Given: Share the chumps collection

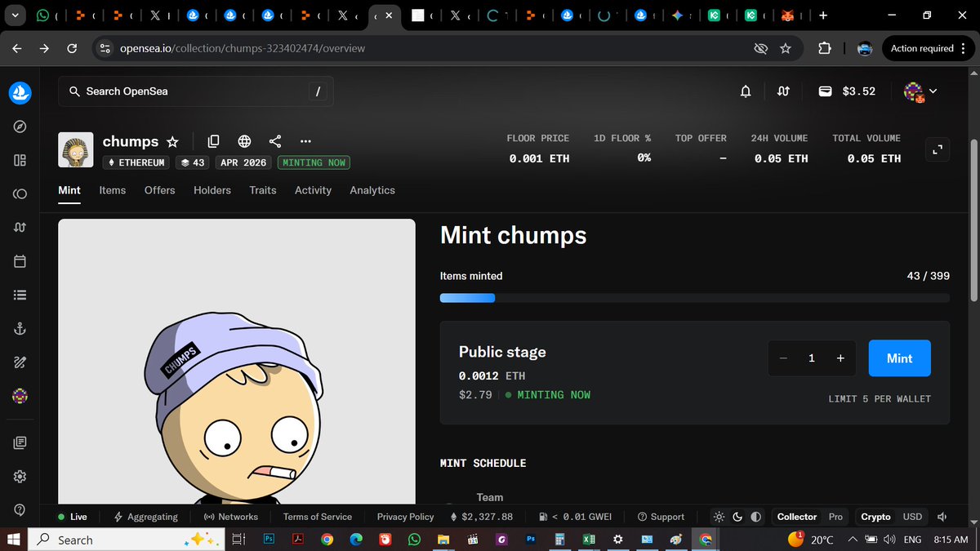Looking at the screenshot, I should click(x=274, y=140).
